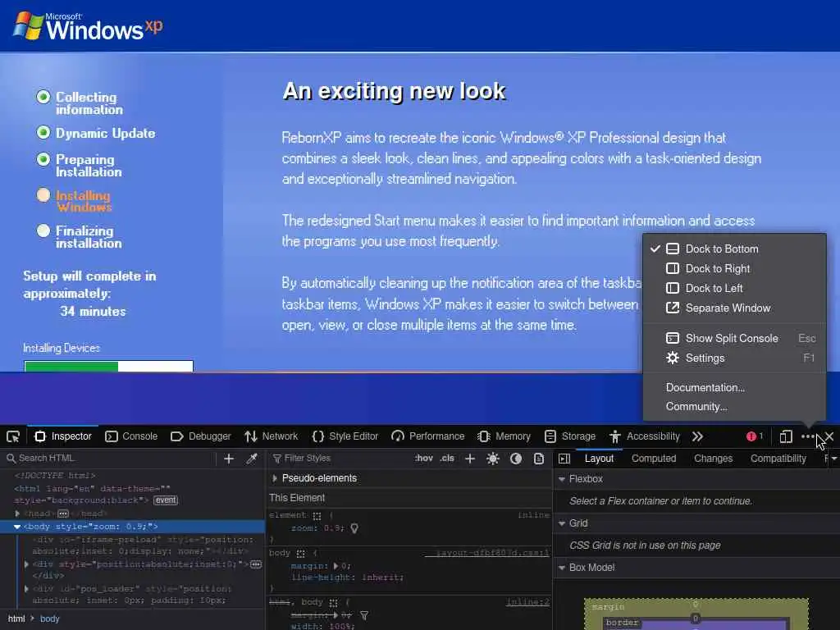Collapse the Flexbox section
The width and height of the screenshot is (840, 630).
(x=562, y=479)
